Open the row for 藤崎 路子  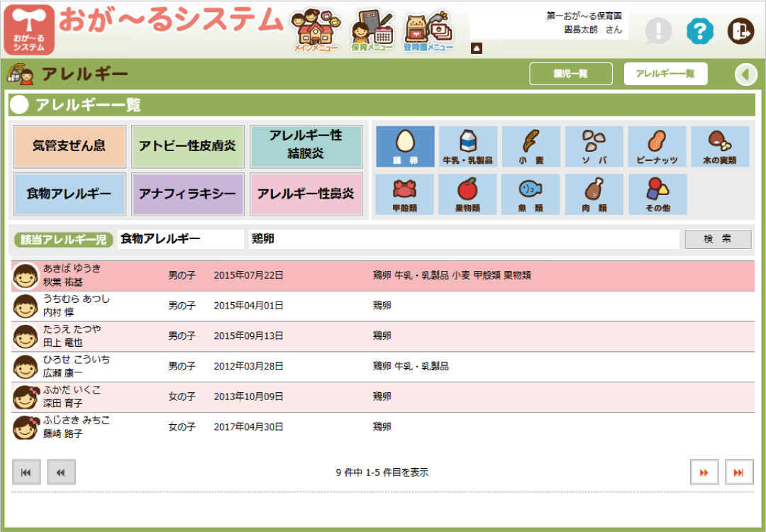tap(383, 427)
